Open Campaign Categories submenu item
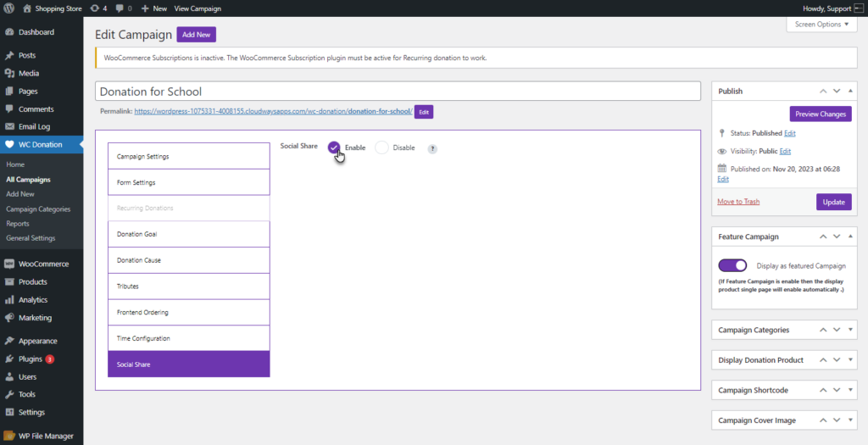Viewport: 868px width, 445px height. pos(38,209)
